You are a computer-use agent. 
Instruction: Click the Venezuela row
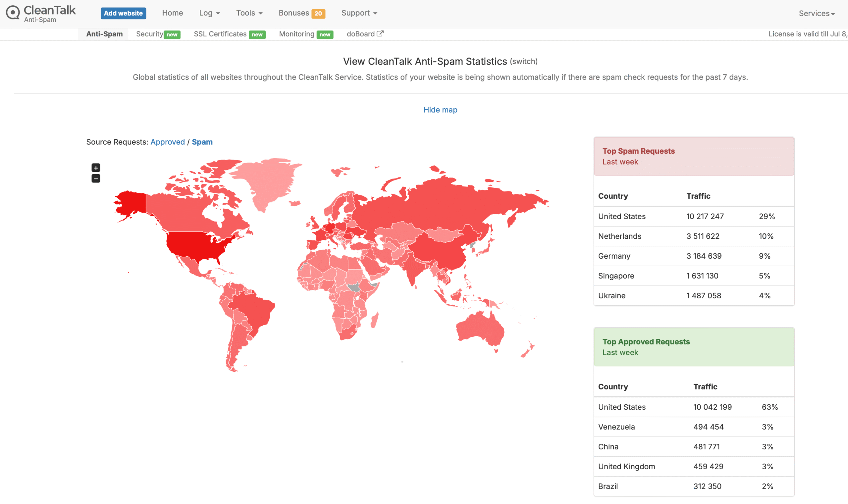point(694,427)
